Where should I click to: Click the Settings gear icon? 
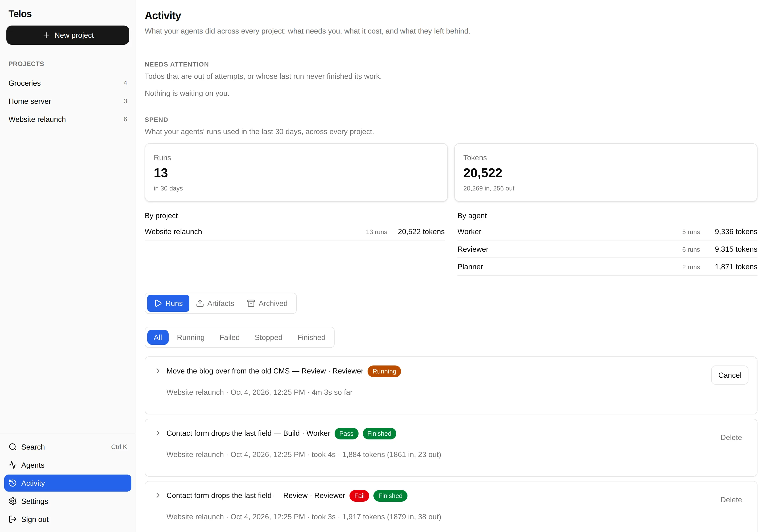[13, 501]
